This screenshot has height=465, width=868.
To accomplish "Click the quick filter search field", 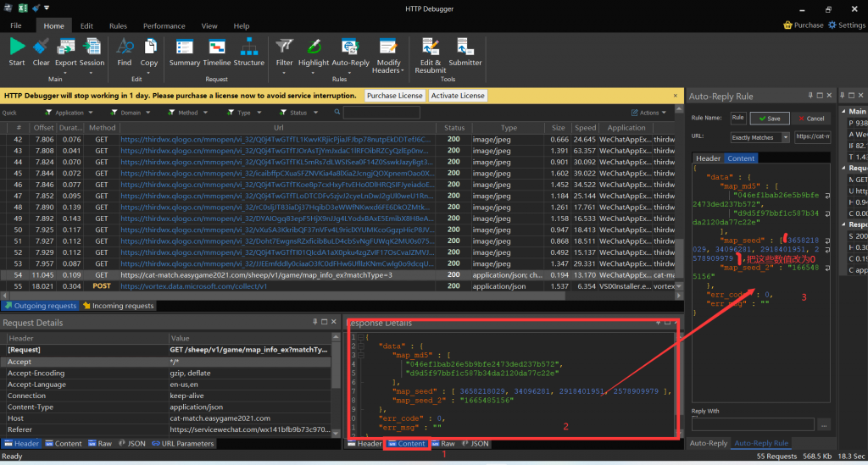I will point(381,113).
